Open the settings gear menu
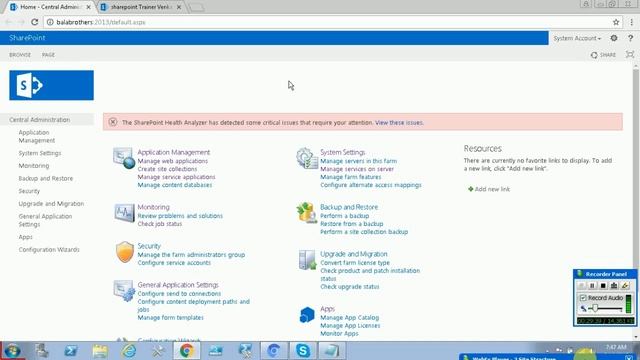The image size is (640, 360). (x=613, y=38)
